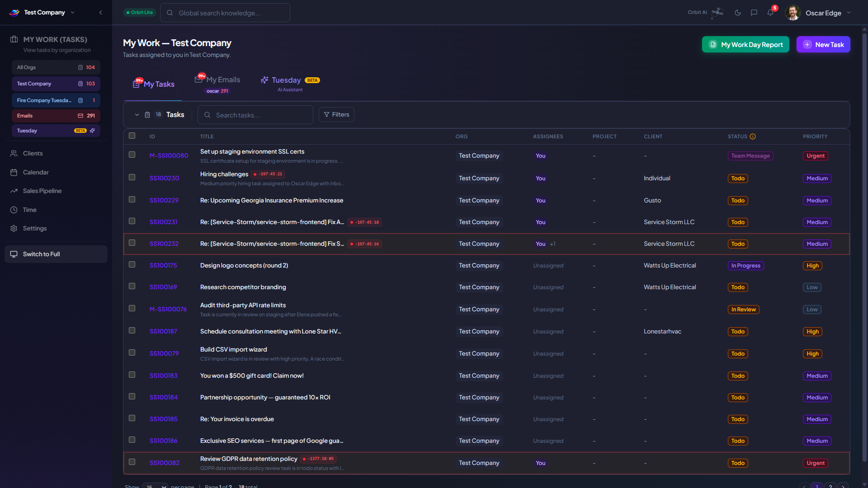Click timer badge on SS100231 row

click(x=365, y=222)
